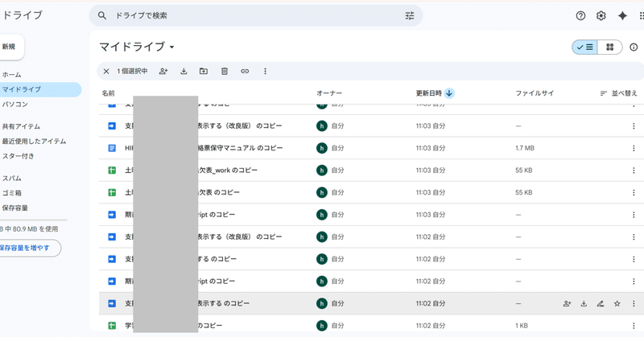This screenshot has height=337, width=644.
Task: Clear the selection with the X icon
Action: coord(106,72)
